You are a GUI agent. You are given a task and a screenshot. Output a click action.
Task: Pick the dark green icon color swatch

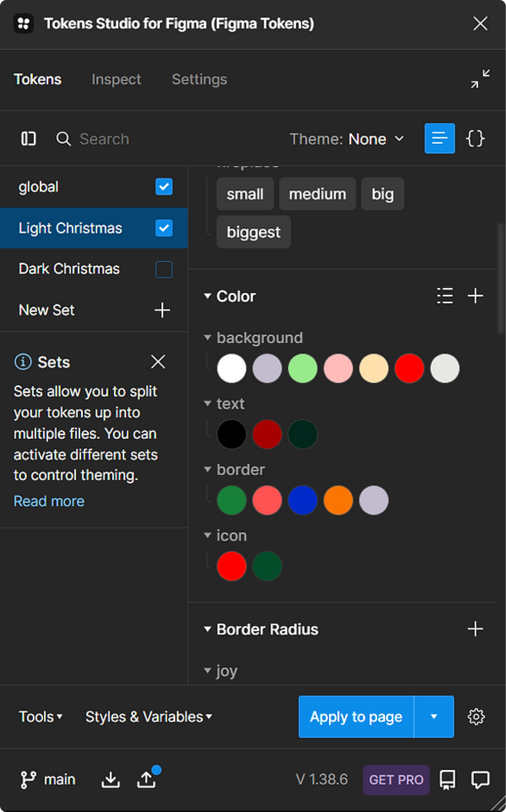[267, 566]
